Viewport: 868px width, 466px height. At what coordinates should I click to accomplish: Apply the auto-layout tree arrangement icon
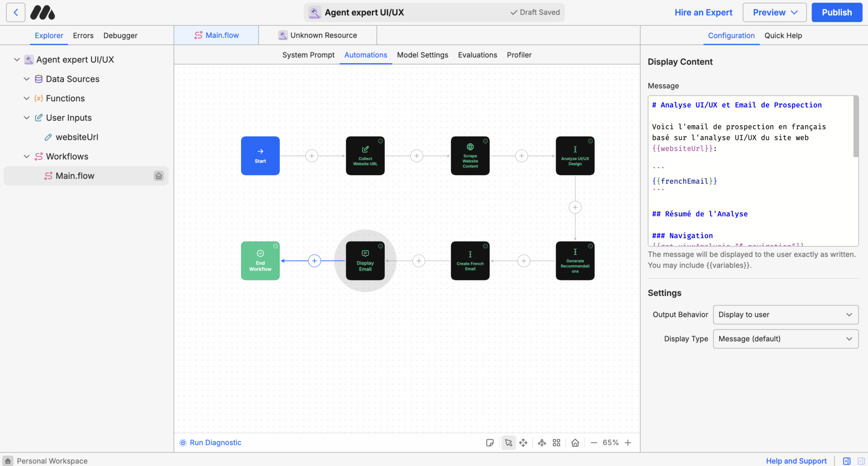[x=542, y=442]
